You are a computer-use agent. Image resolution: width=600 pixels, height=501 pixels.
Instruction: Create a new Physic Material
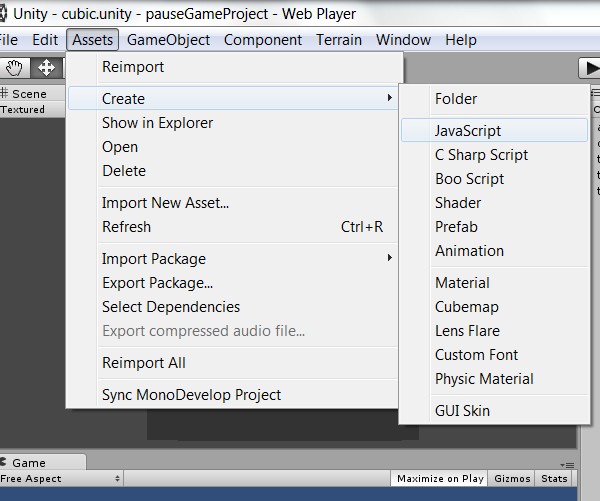(494, 379)
